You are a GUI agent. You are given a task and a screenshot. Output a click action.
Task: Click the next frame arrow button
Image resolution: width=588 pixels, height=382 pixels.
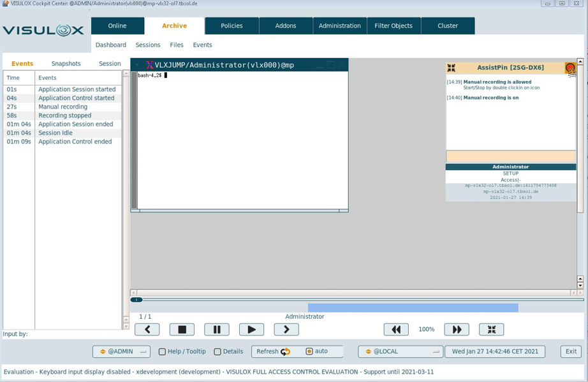pyautogui.click(x=286, y=329)
